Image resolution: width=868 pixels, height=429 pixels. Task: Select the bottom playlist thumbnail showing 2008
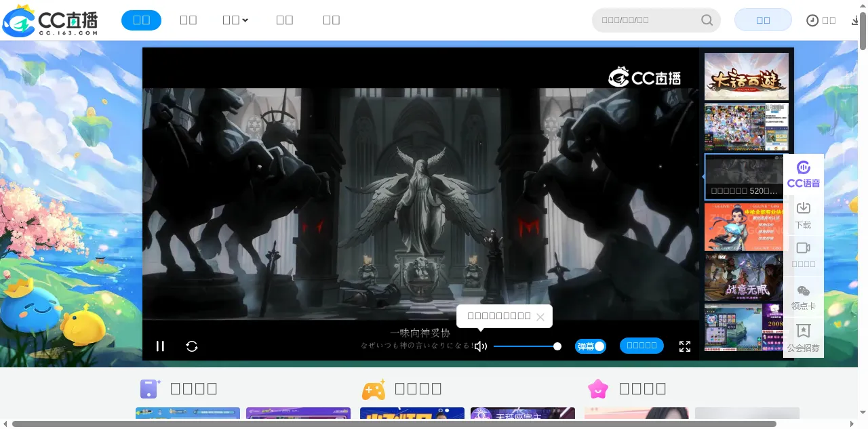tap(744, 327)
